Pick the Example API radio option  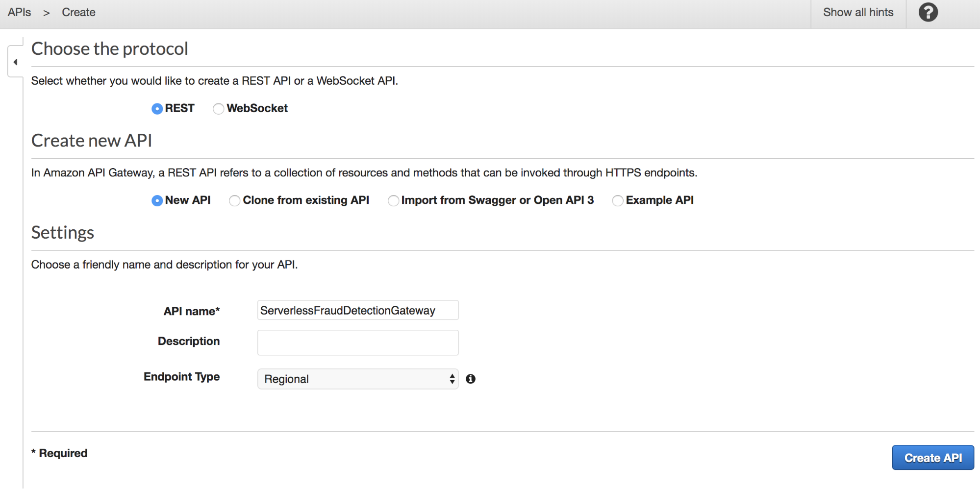coord(618,201)
